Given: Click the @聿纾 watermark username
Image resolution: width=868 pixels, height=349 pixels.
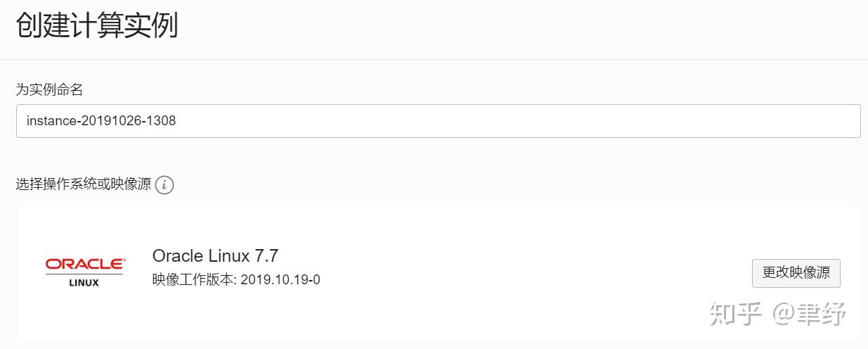Looking at the screenshot, I should pyautogui.click(x=809, y=314).
